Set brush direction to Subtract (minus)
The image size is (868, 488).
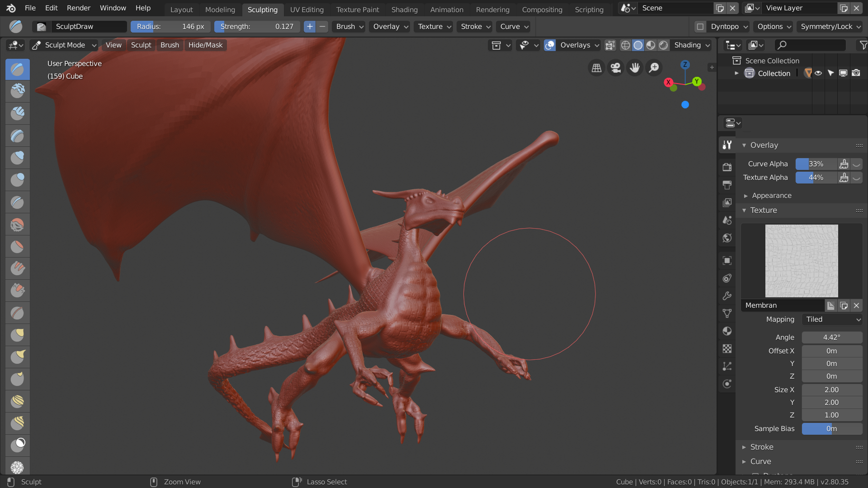point(322,27)
